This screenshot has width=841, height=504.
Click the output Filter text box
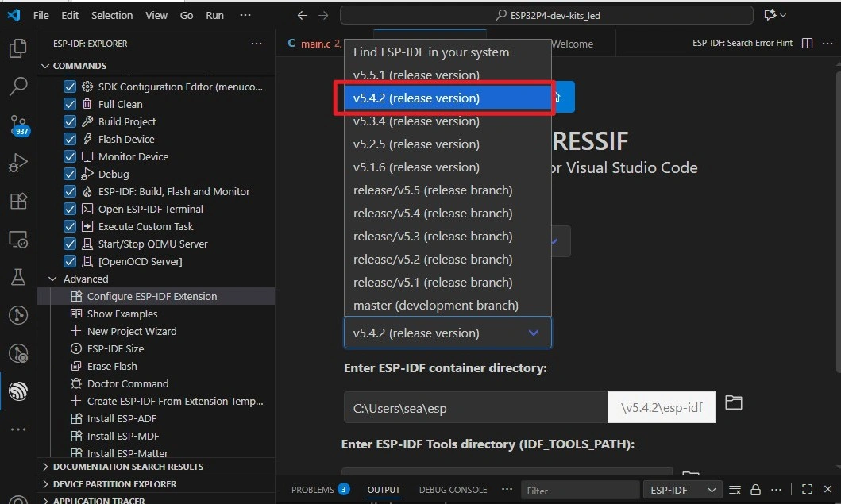click(580, 491)
